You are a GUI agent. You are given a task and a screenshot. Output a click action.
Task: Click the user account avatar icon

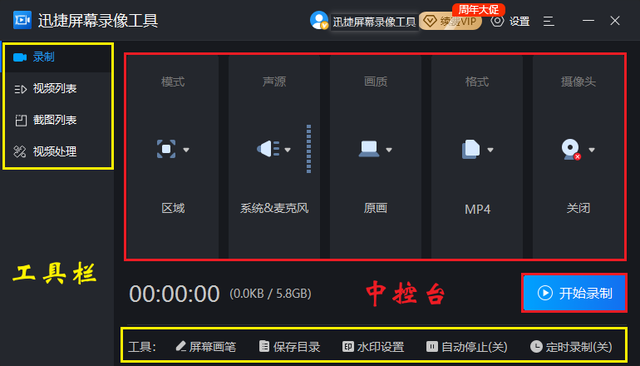pos(319,20)
